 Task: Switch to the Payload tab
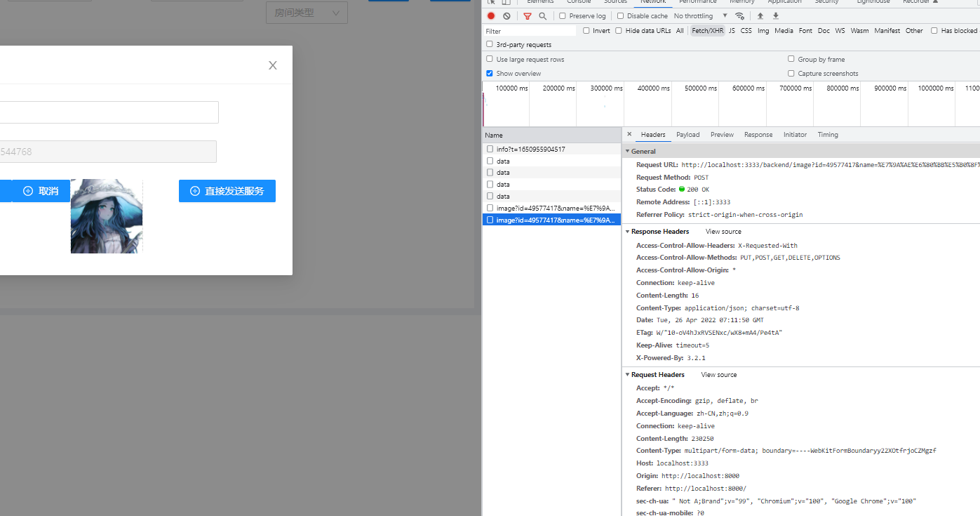[687, 135]
